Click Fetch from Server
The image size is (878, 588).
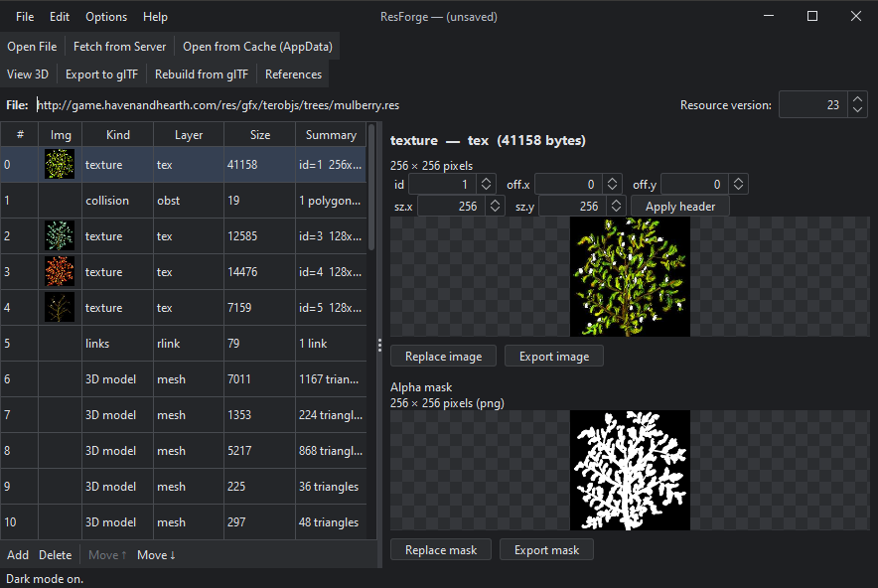[120, 47]
